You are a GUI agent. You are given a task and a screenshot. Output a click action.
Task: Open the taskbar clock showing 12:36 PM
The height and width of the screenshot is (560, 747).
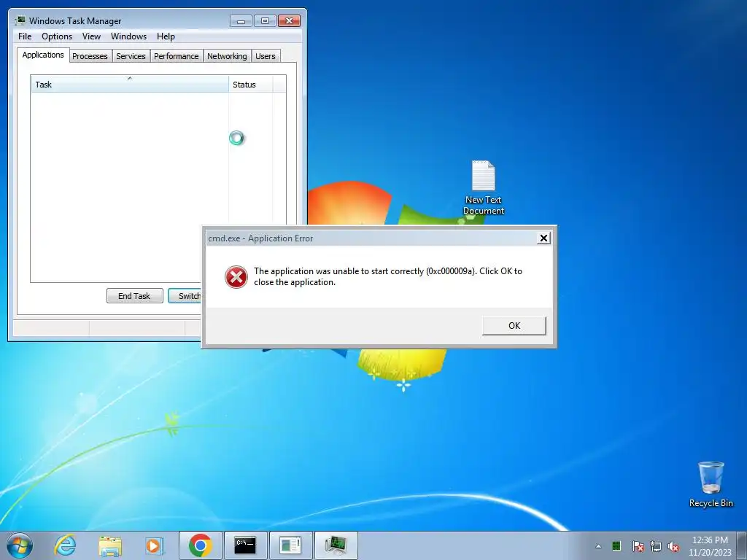pyautogui.click(x=710, y=546)
